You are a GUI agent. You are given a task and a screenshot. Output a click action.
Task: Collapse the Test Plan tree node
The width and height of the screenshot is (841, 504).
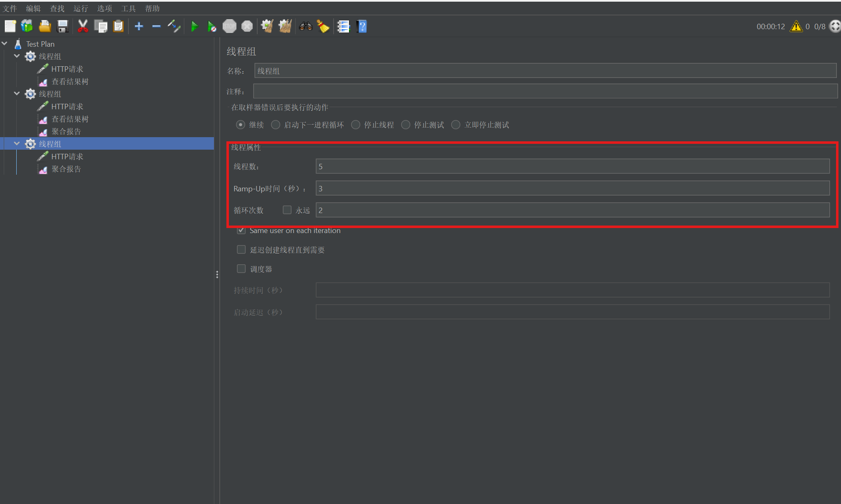(5, 44)
